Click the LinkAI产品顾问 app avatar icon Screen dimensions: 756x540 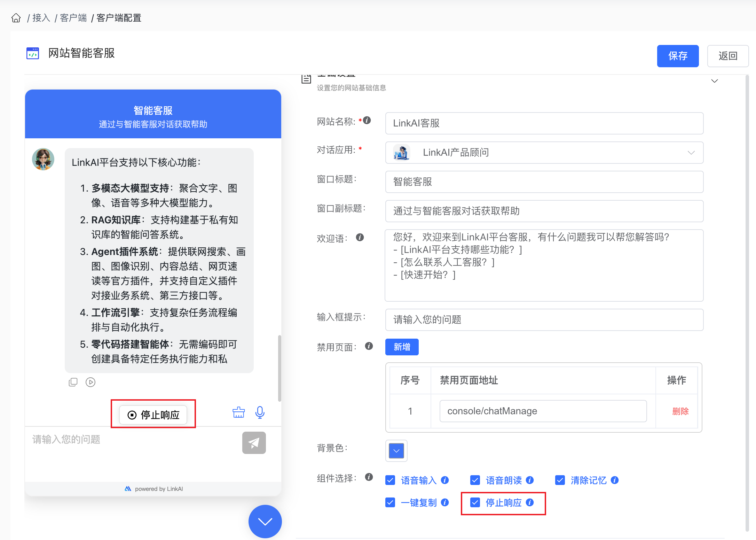point(402,153)
